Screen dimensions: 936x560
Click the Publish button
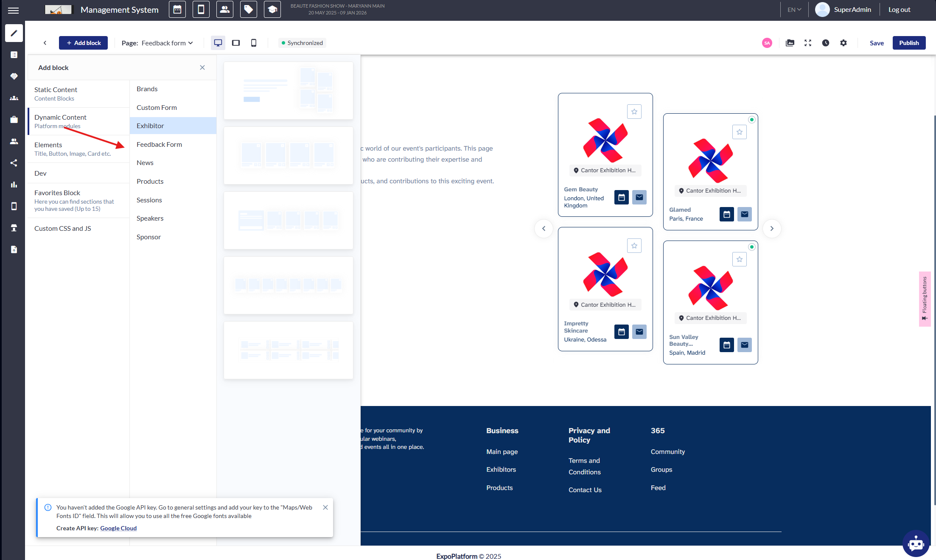pos(908,43)
